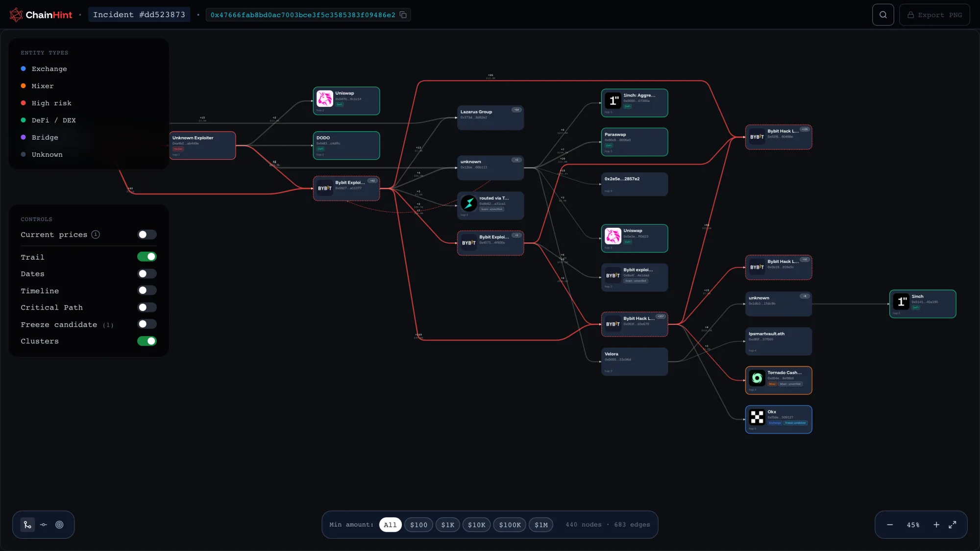The image size is (980, 551).
Task: Select the Unknown Exploiter node
Action: pyautogui.click(x=202, y=145)
